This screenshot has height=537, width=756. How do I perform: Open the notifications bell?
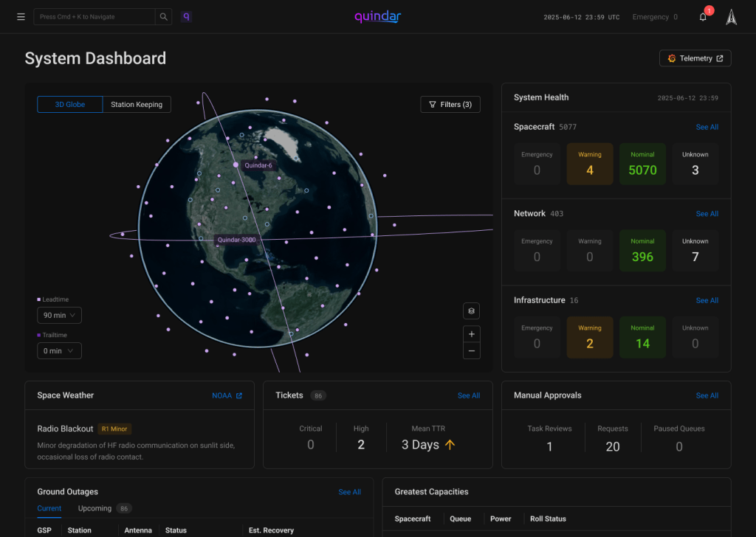tap(703, 17)
